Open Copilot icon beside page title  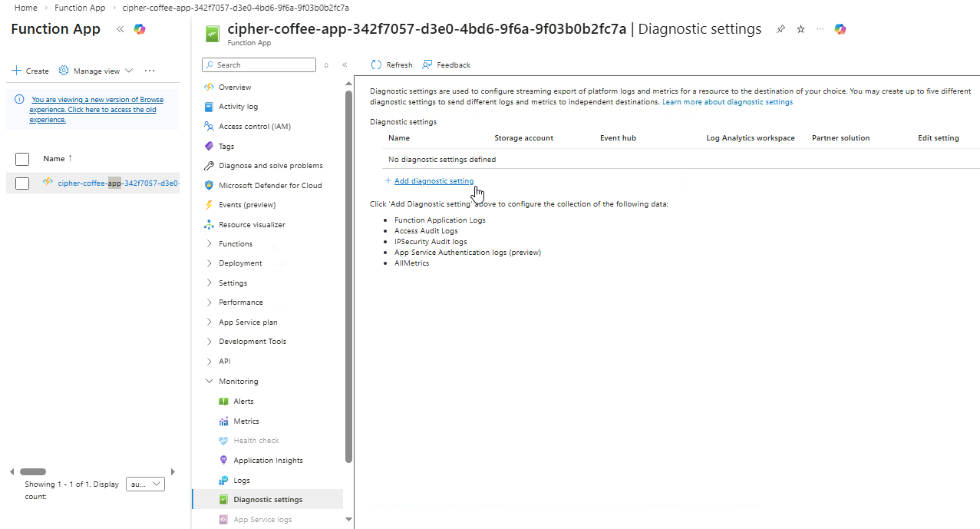(840, 29)
